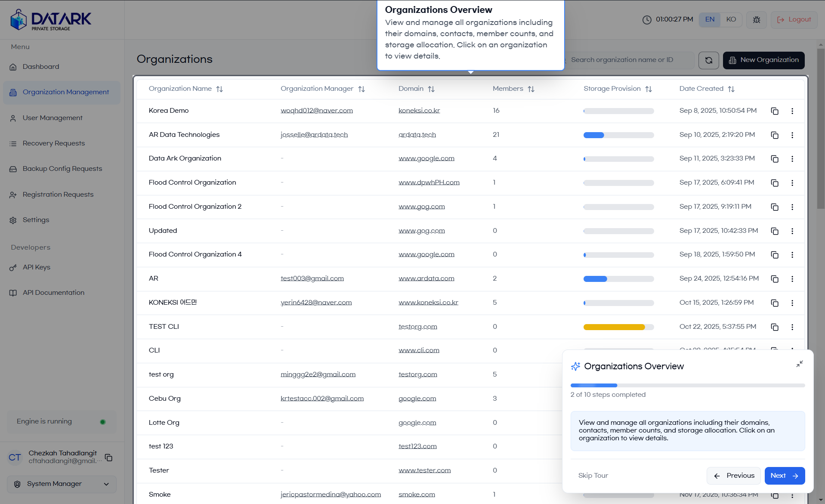Viewport: 825px width, 504px height.
Task: Open the three-dot menu for AR Data Technologies
Action: click(x=792, y=135)
